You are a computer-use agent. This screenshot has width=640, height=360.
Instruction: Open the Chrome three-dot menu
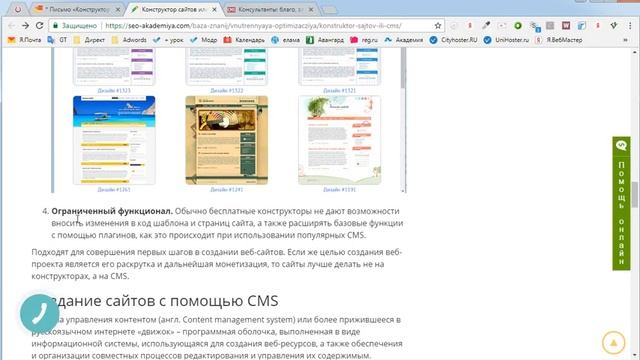(x=630, y=25)
